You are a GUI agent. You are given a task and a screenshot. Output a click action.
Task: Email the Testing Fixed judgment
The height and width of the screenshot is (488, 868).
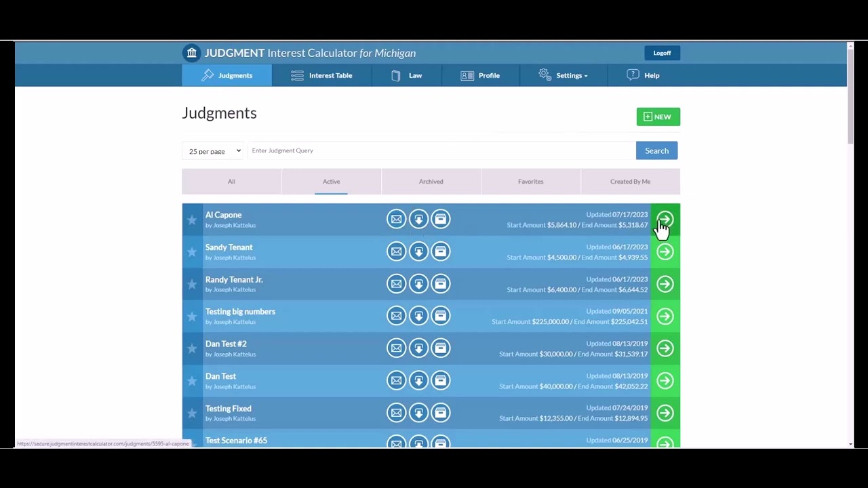click(397, 412)
